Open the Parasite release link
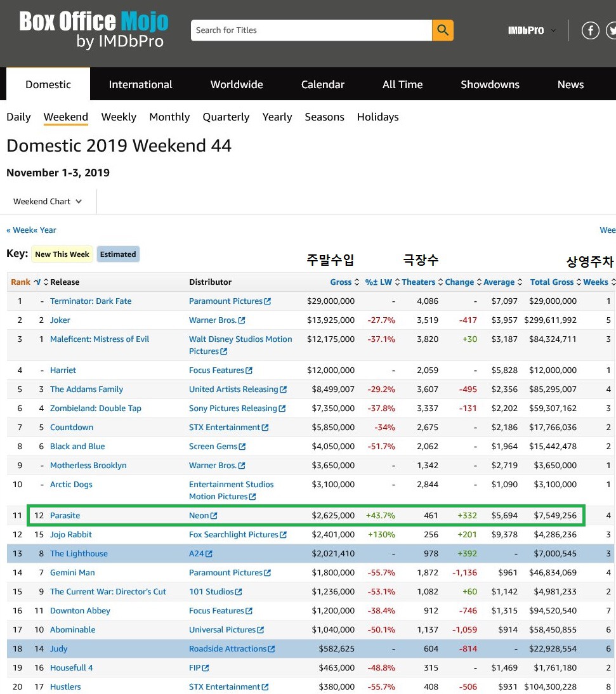616x694 pixels. (65, 516)
